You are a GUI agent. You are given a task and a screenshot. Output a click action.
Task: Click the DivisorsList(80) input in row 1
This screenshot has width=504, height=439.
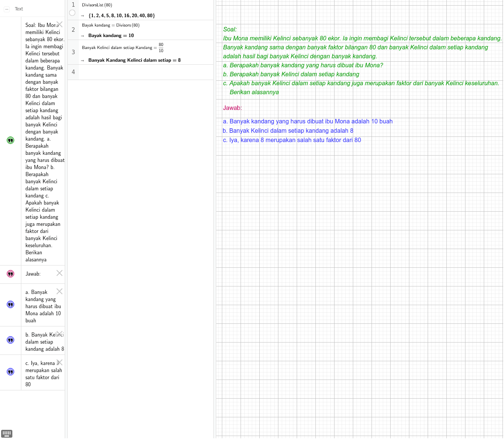pos(97,5)
